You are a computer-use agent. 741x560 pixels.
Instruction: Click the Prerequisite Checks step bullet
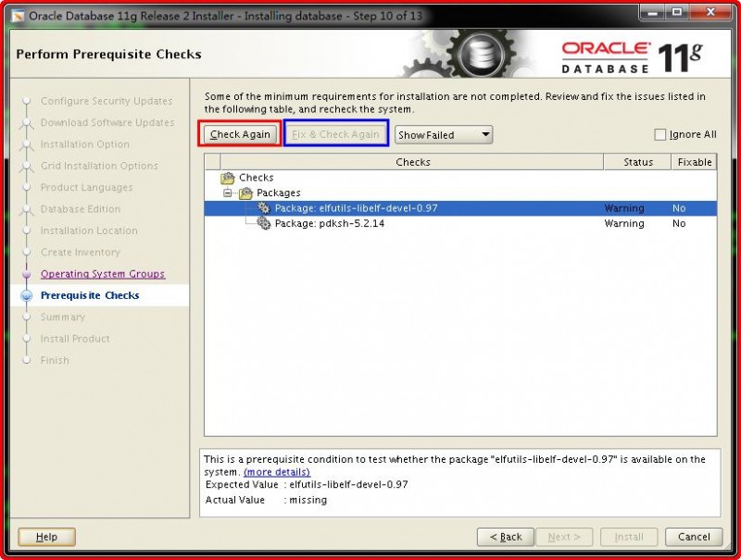(x=24, y=295)
